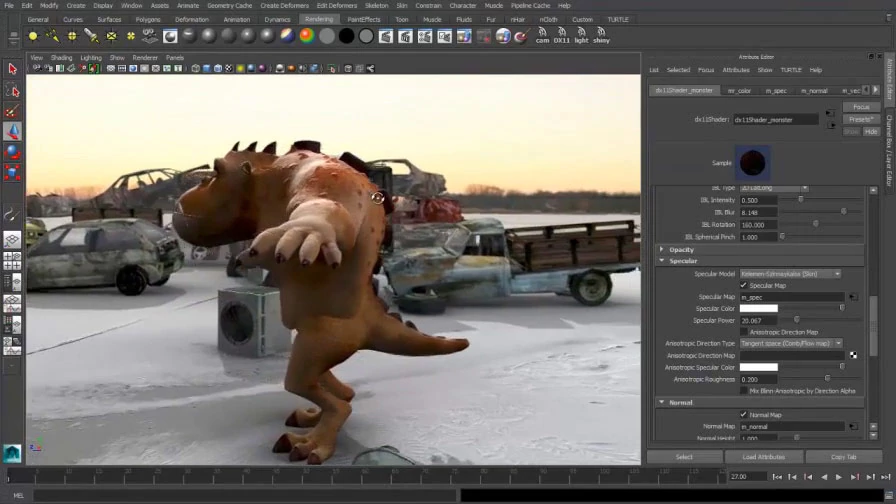Screen dimensions: 896x504
Task: Click the 'cam' shelf icon
Action: 542,36
